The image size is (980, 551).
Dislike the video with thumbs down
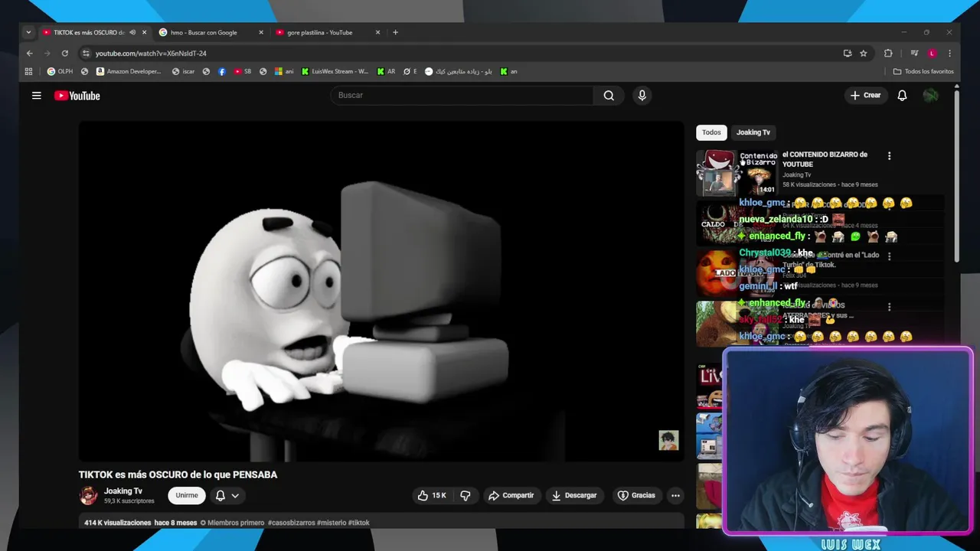tap(465, 496)
